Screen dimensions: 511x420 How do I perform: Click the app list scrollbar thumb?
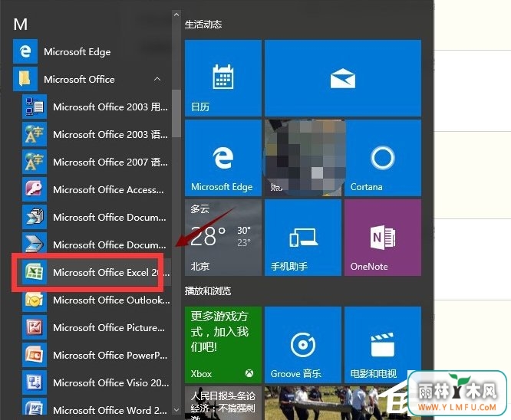(x=176, y=113)
